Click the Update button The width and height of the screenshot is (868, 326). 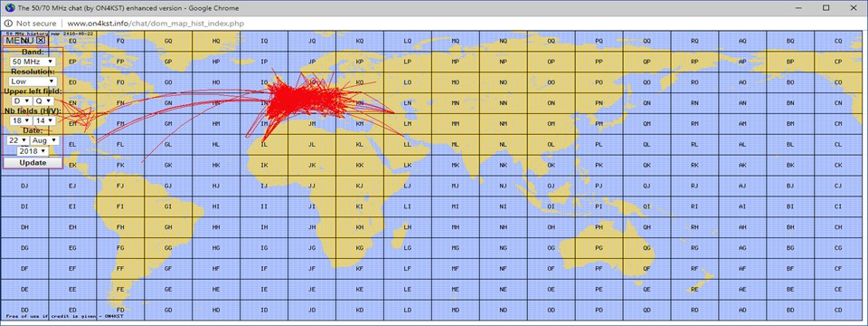click(33, 163)
